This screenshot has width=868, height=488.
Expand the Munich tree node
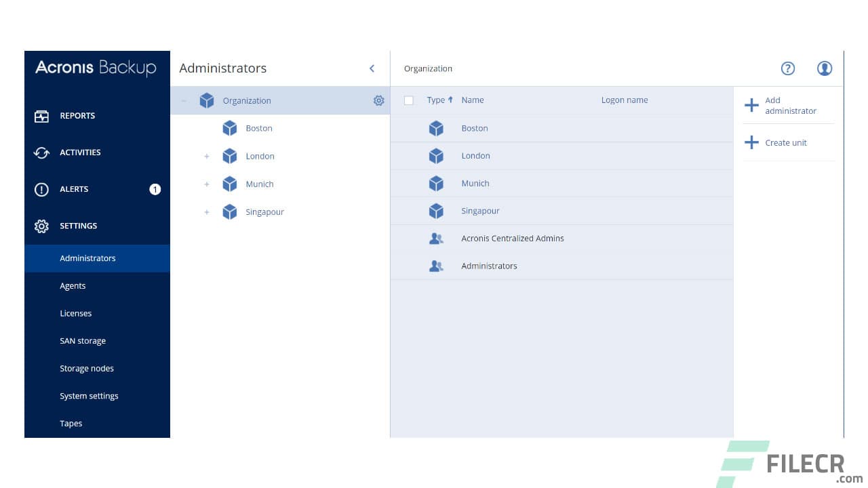coord(207,184)
